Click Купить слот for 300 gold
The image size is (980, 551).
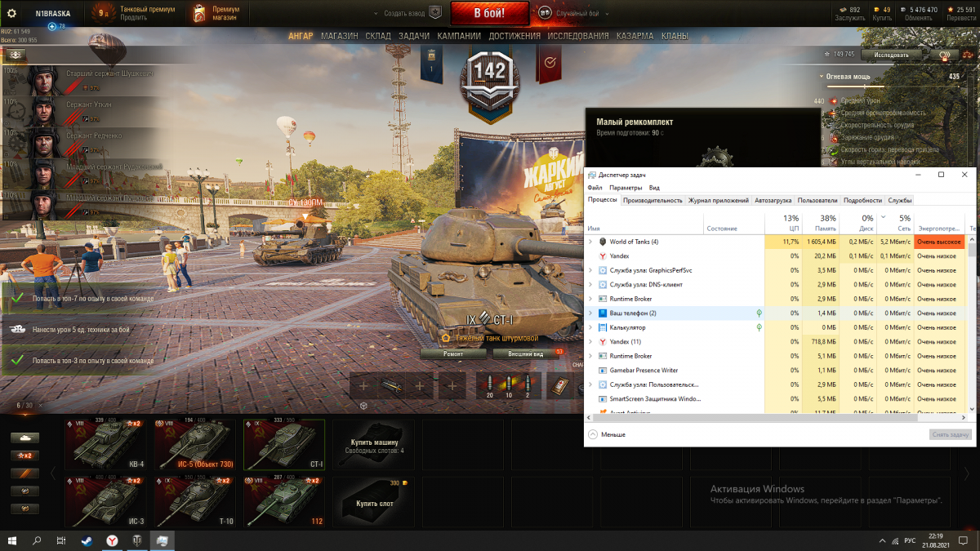375,500
